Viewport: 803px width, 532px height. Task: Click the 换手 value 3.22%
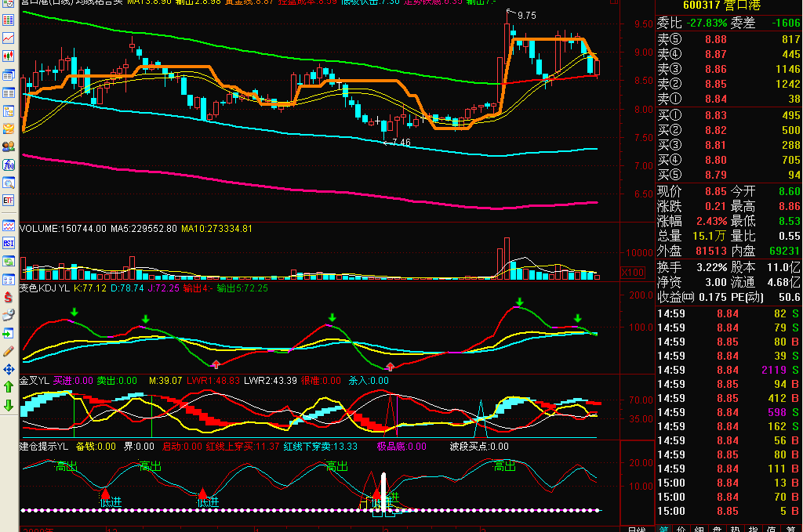(711, 267)
